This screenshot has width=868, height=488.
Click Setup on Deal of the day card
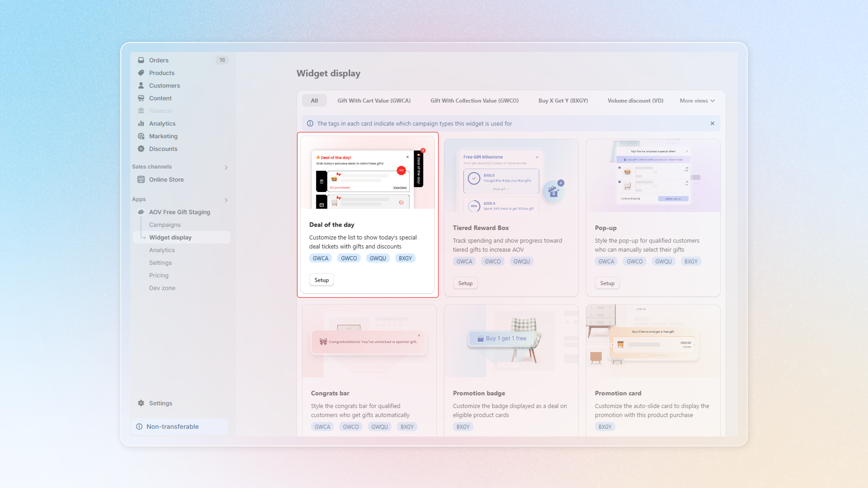tap(321, 280)
